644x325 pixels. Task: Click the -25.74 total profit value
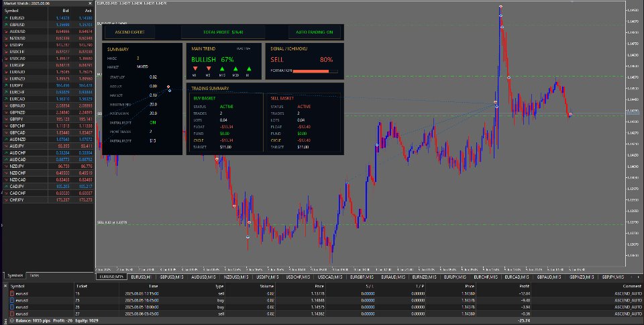click(x=524, y=320)
